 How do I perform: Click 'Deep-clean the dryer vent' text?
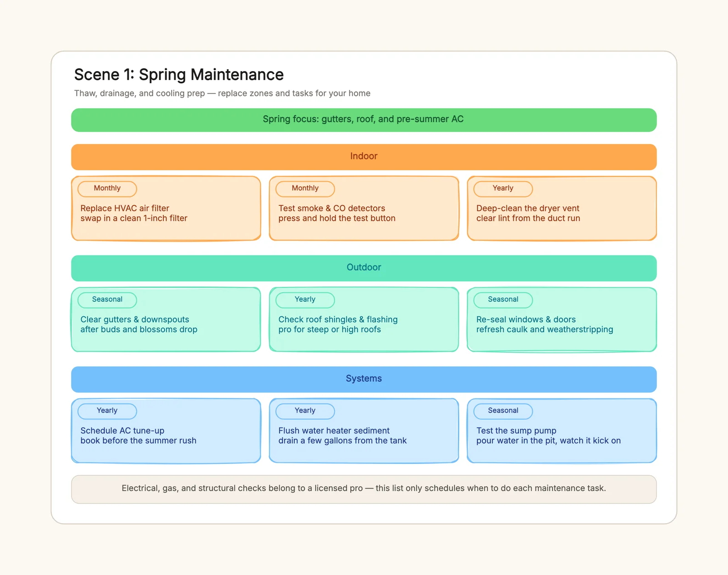(528, 208)
